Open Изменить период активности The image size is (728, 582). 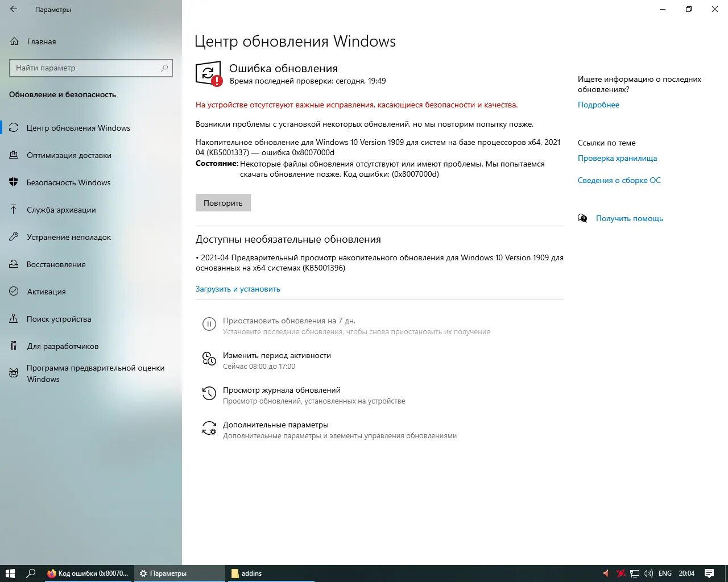coord(276,355)
